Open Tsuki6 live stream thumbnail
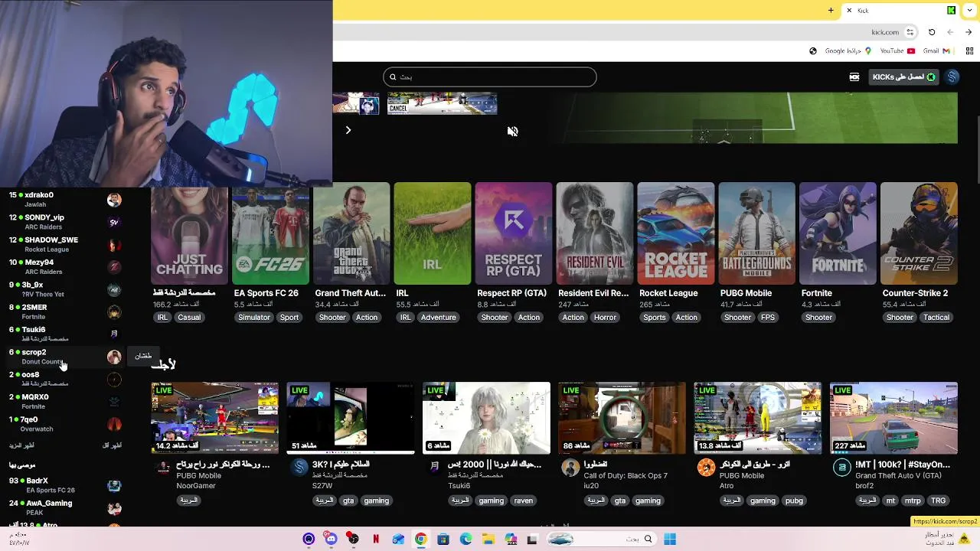Image resolution: width=980 pixels, height=551 pixels. tap(486, 419)
